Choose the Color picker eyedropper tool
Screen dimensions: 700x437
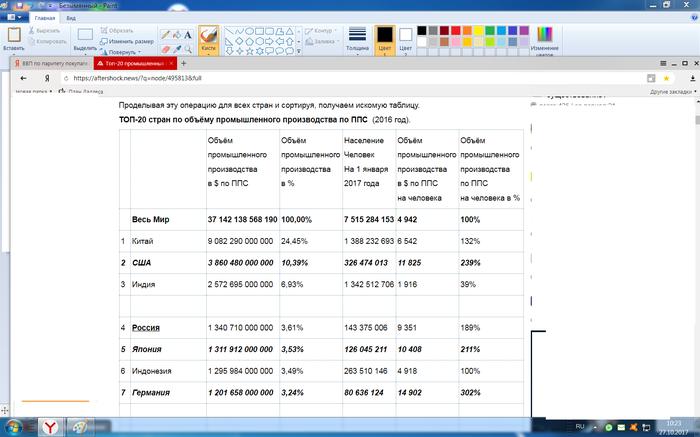(x=178, y=47)
